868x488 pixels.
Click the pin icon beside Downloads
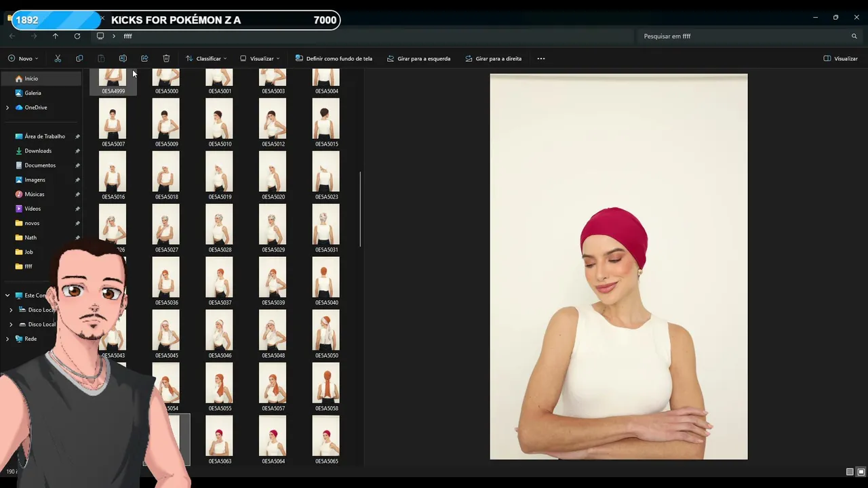coord(77,150)
